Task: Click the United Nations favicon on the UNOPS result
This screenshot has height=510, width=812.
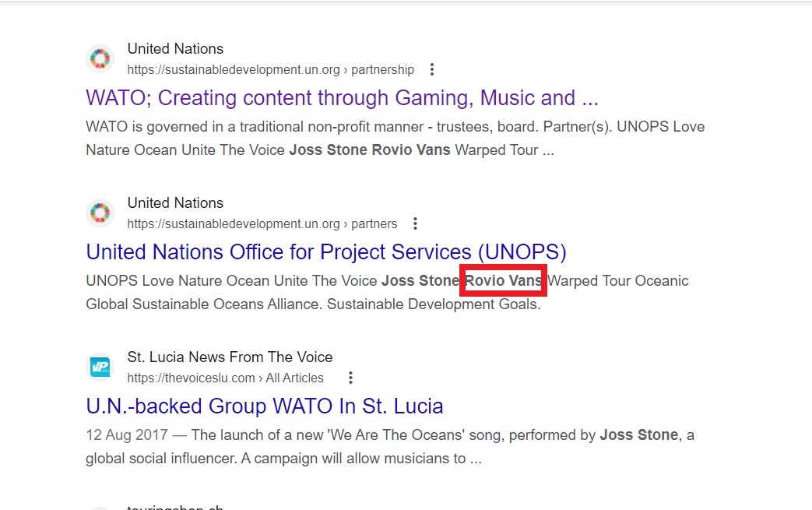Action: coord(100,213)
